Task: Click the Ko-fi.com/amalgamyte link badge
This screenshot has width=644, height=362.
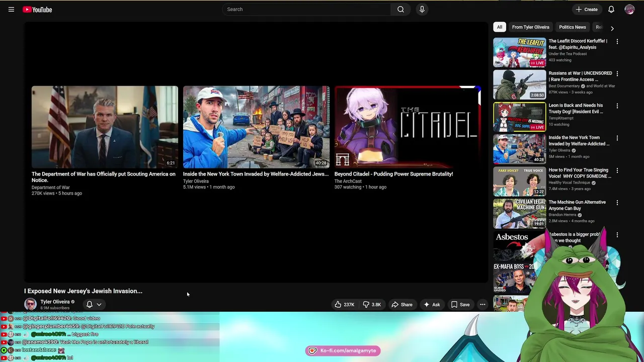Action: tap(343, 351)
